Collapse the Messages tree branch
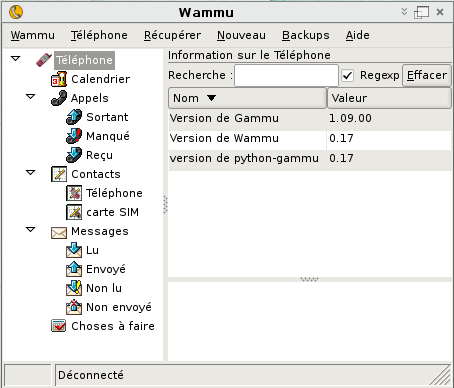 (30, 230)
